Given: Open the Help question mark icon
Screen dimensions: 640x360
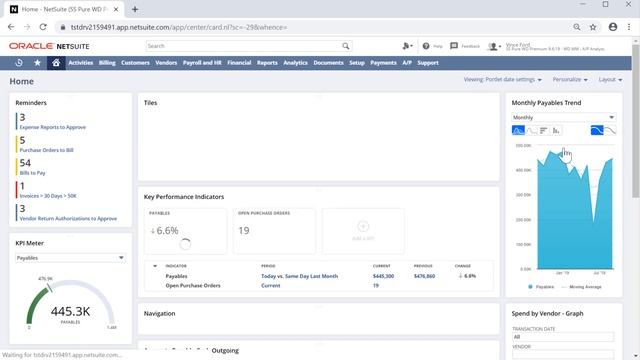Looking at the screenshot, I should pyautogui.click(x=426, y=46).
